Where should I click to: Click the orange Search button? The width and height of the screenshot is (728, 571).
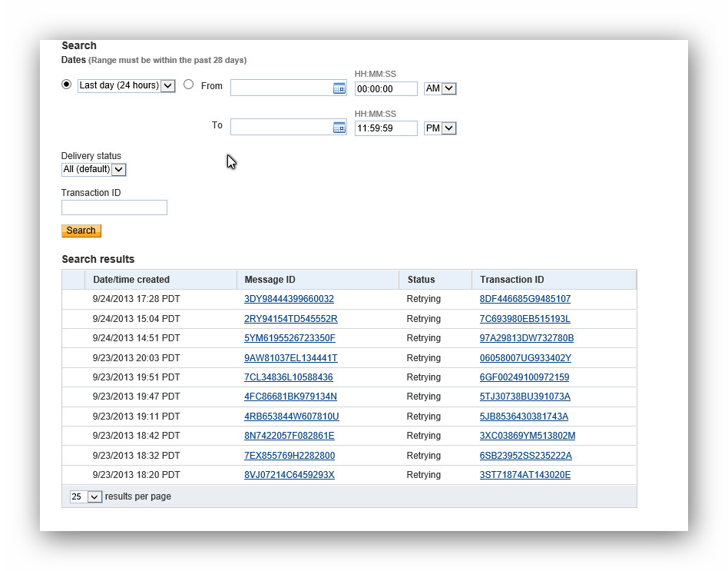coord(81,231)
